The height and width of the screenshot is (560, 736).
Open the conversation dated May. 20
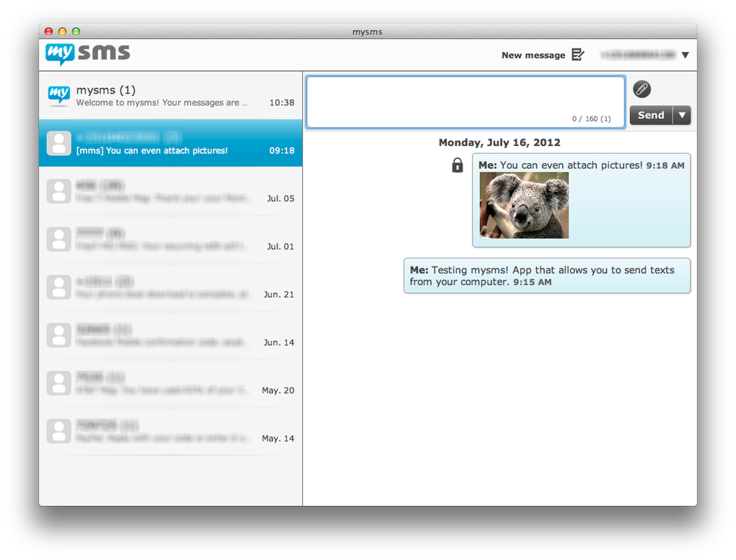tap(171, 383)
